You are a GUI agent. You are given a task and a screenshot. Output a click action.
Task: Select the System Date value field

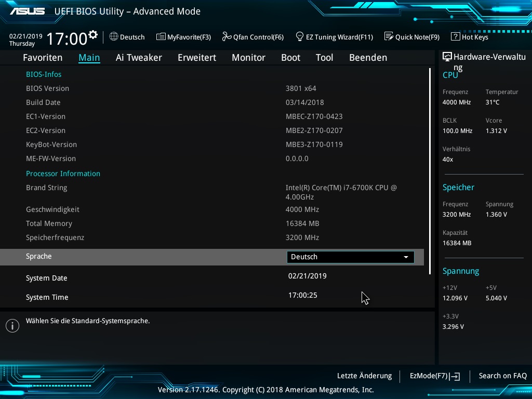[308, 276]
